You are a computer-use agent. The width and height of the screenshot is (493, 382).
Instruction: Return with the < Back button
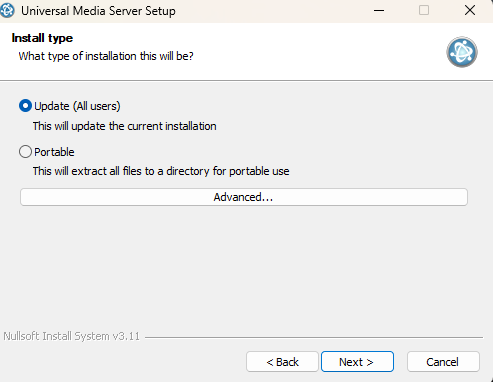282,362
